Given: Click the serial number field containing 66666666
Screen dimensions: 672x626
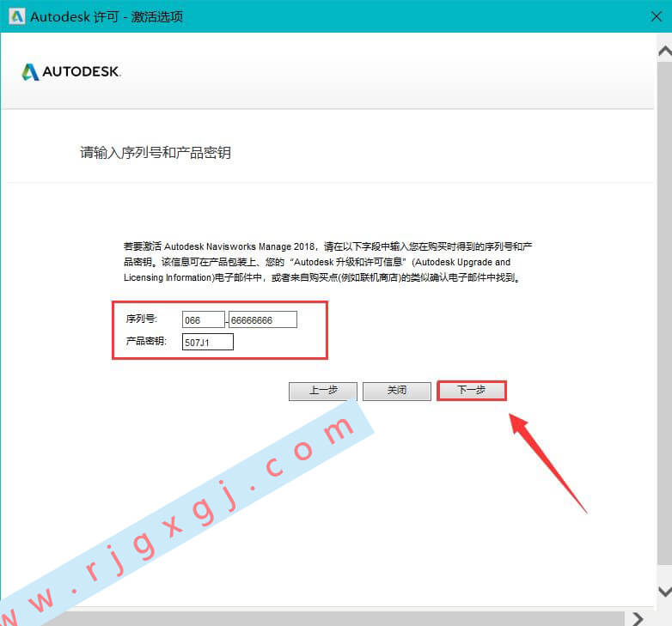Looking at the screenshot, I should click(x=263, y=319).
